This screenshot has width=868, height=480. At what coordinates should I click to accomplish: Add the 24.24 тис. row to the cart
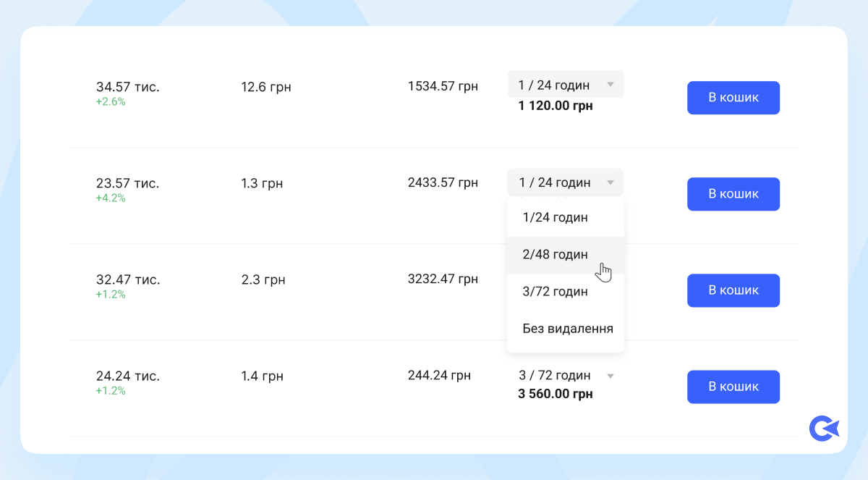click(733, 387)
